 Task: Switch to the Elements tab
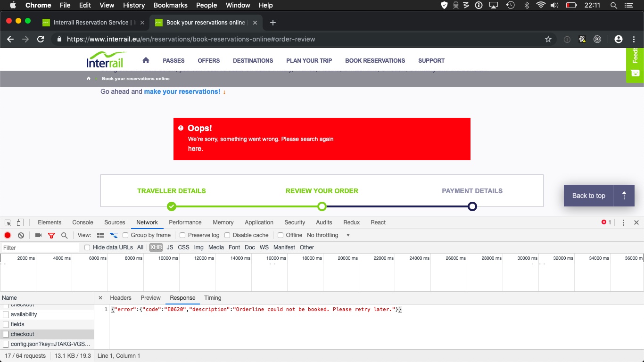[x=50, y=222]
